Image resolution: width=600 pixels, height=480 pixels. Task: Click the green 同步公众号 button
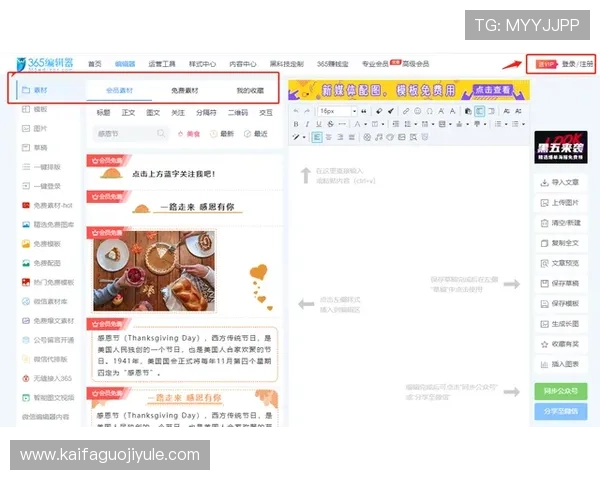[561, 391]
